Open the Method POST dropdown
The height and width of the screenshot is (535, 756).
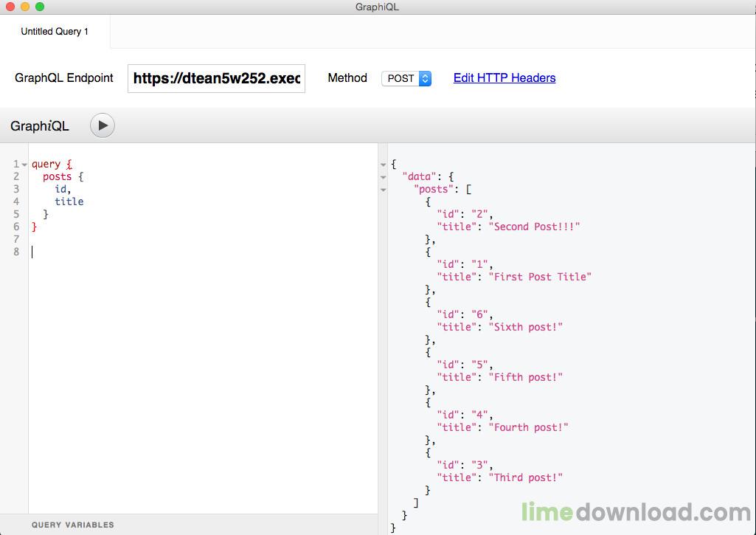tap(406, 78)
